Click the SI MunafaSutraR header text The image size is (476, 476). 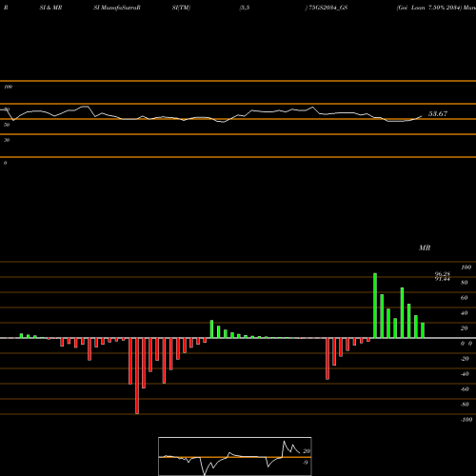coord(117,8)
